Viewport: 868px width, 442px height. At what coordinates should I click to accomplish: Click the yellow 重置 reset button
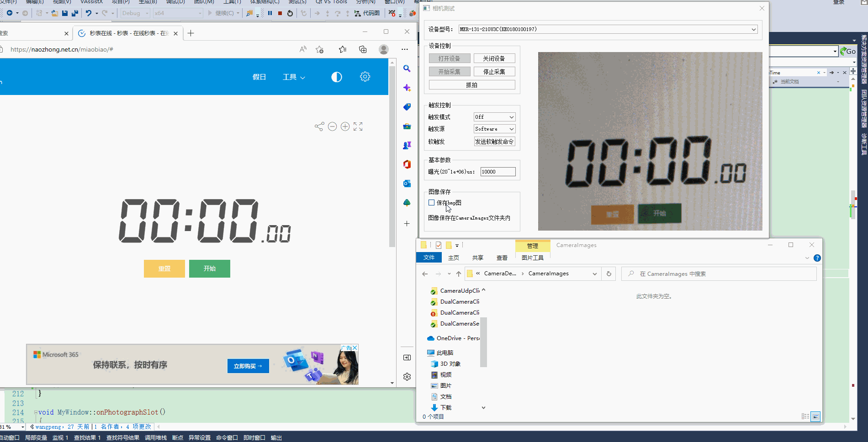(164, 268)
